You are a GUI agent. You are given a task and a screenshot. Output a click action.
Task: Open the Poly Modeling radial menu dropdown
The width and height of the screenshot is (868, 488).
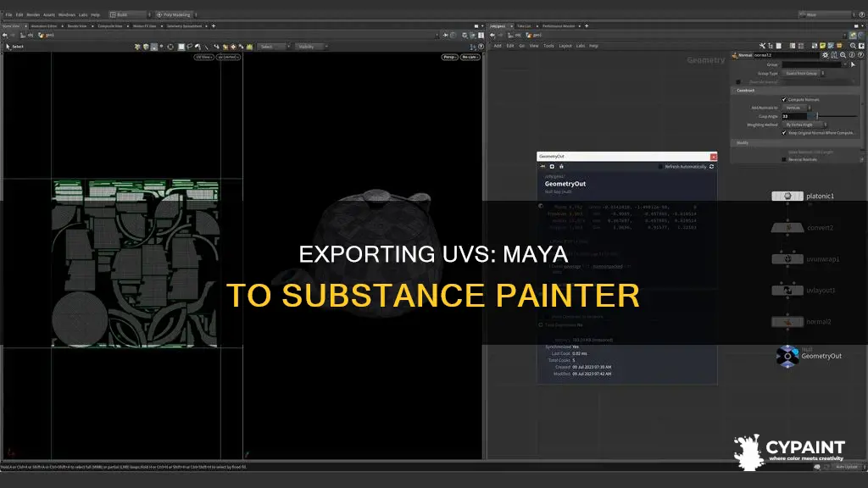click(x=176, y=15)
